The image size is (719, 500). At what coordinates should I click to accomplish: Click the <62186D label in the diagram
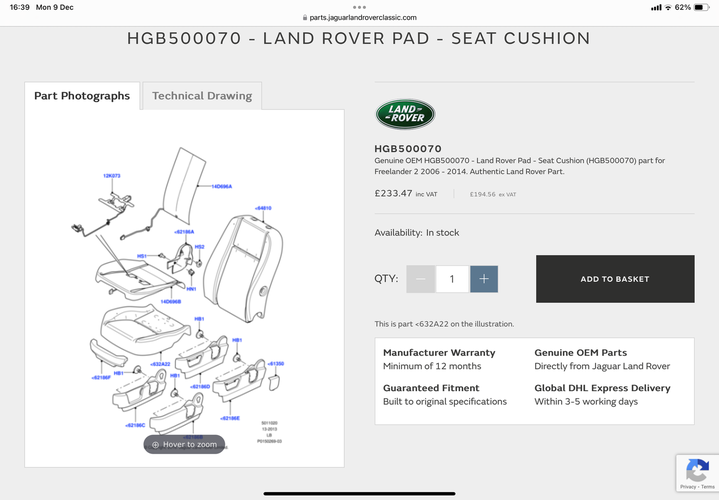pyautogui.click(x=200, y=386)
